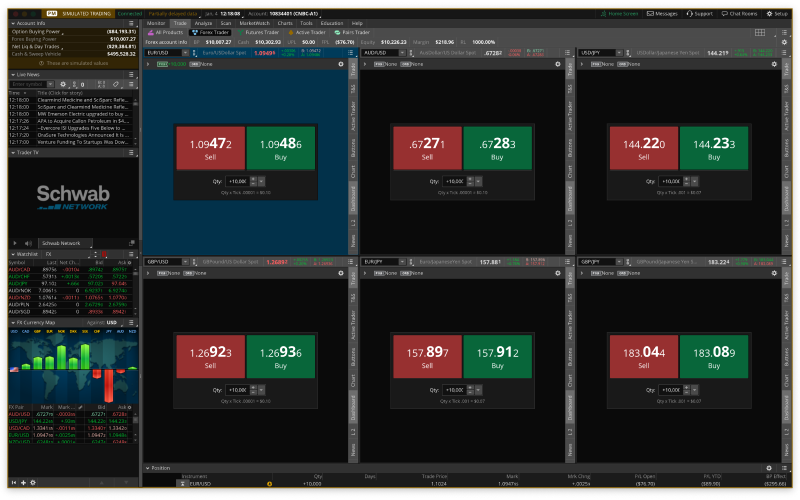
Task: Click the Support headset icon
Action: (x=699, y=14)
